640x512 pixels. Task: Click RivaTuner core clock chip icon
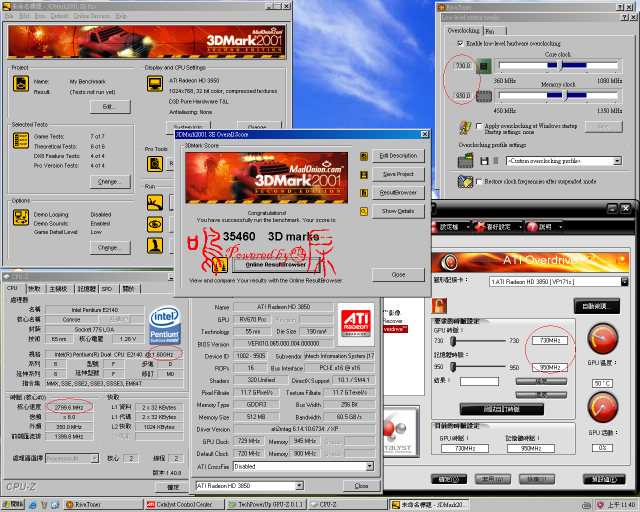click(484, 66)
